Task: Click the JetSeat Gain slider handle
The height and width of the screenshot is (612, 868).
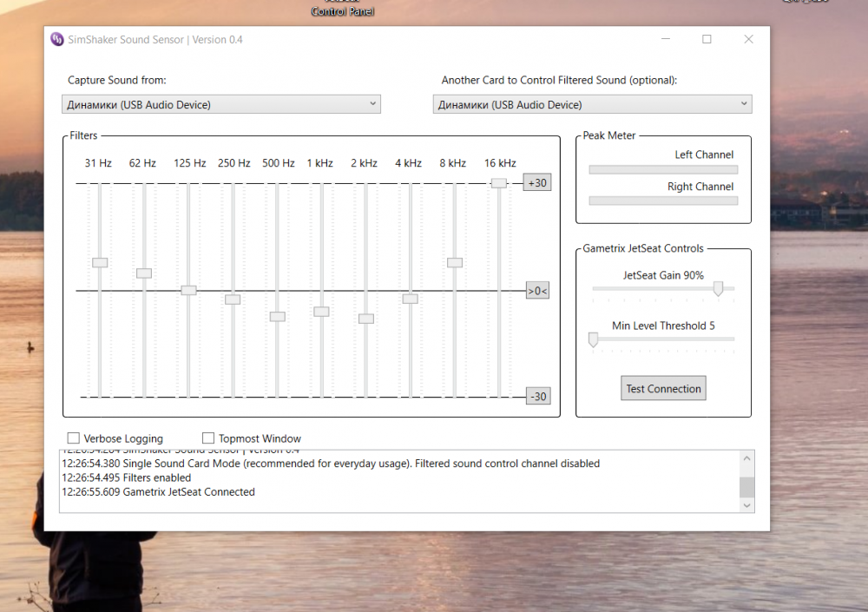Action: coord(718,289)
